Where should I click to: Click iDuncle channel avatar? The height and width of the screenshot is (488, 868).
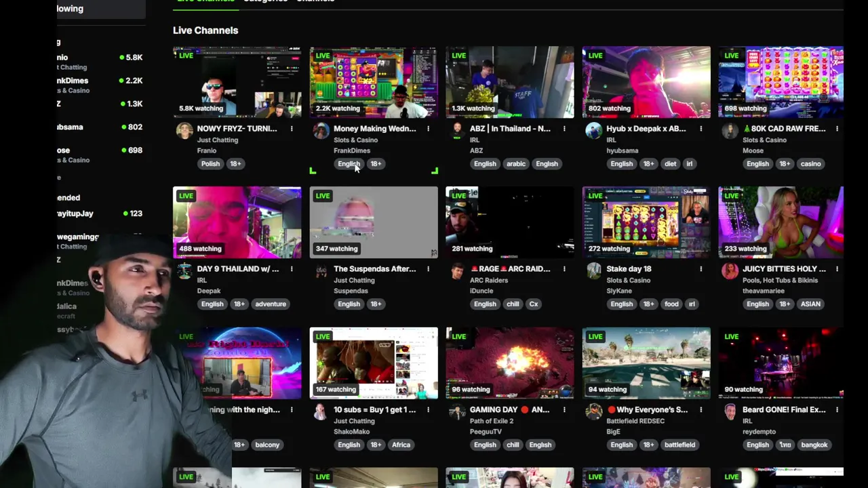(x=457, y=271)
